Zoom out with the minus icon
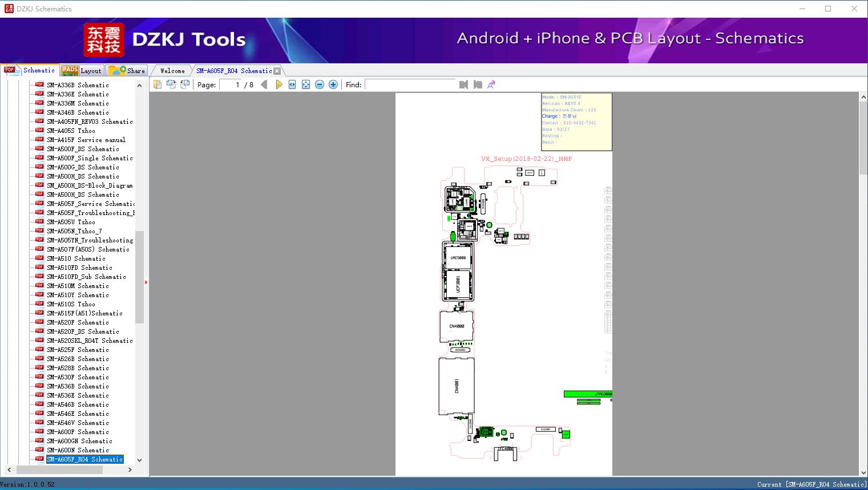The height and width of the screenshot is (490, 868). [x=320, y=84]
